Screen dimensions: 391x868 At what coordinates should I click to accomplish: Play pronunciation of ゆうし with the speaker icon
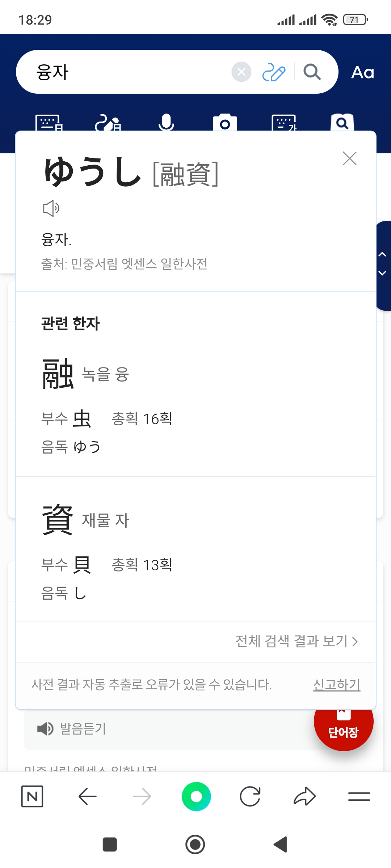pyautogui.click(x=51, y=208)
